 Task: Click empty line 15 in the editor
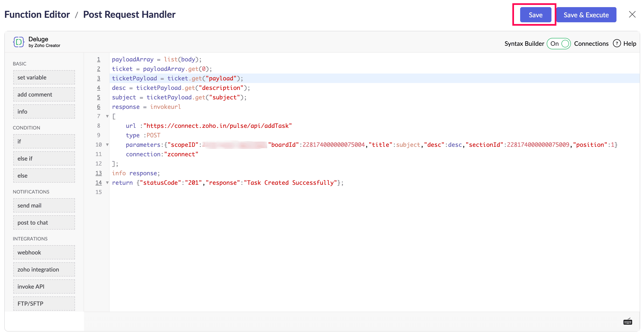pos(374,192)
